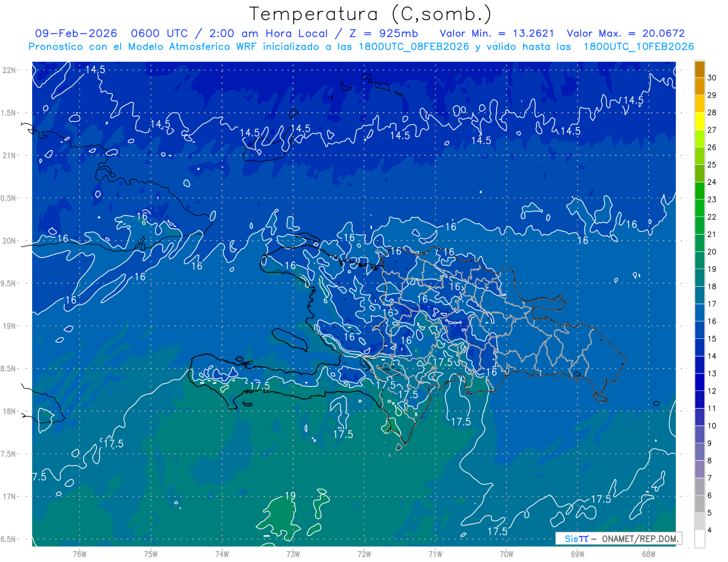The image size is (728, 562).
Task: Click the '76W' longitude axis label
Action: (x=79, y=554)
